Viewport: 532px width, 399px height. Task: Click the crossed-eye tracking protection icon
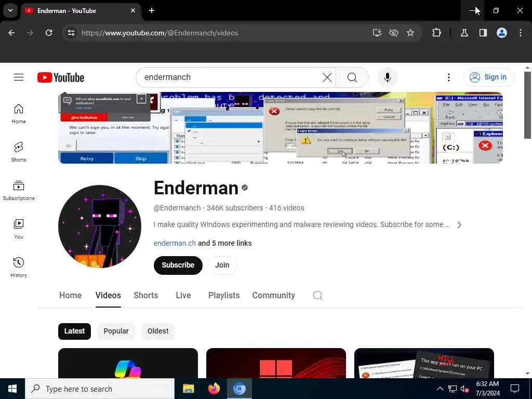[x=394, y=33]
